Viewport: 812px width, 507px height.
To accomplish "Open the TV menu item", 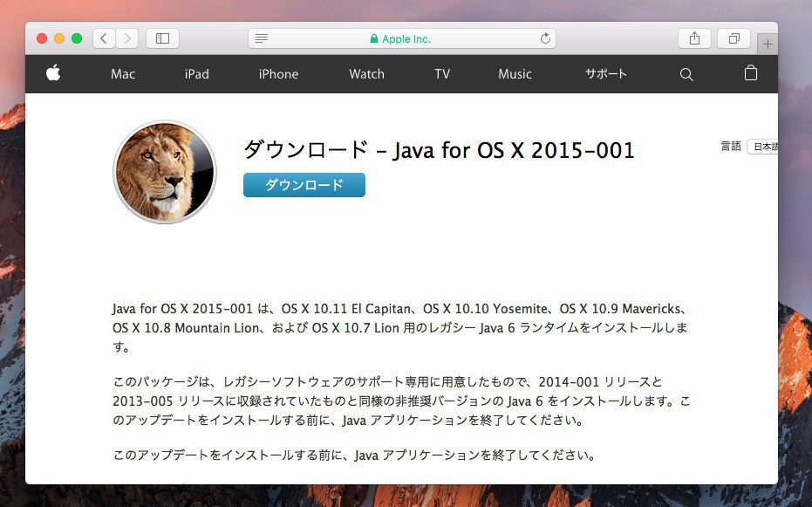I will point(441,74).
